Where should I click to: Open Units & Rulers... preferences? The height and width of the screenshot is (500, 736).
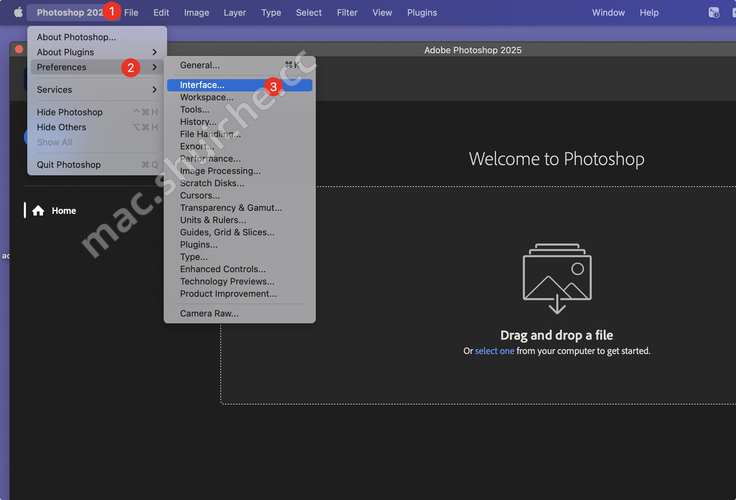pyautogui.click(x=239, y=220)
